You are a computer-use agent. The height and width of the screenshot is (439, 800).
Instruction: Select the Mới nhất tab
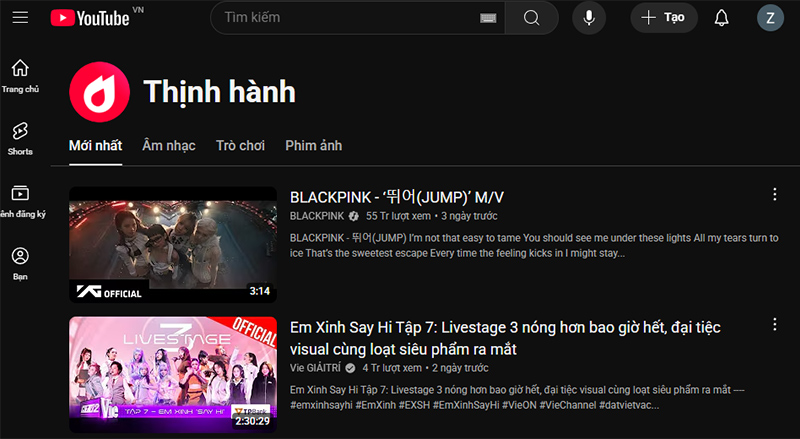click(x=95, y=146)
